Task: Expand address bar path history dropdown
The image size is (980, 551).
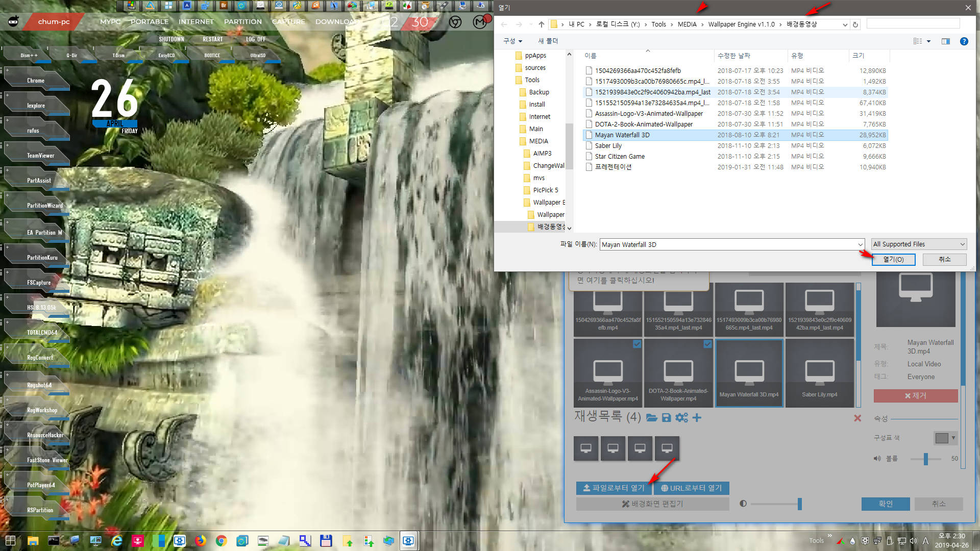Action: [845, 24]
